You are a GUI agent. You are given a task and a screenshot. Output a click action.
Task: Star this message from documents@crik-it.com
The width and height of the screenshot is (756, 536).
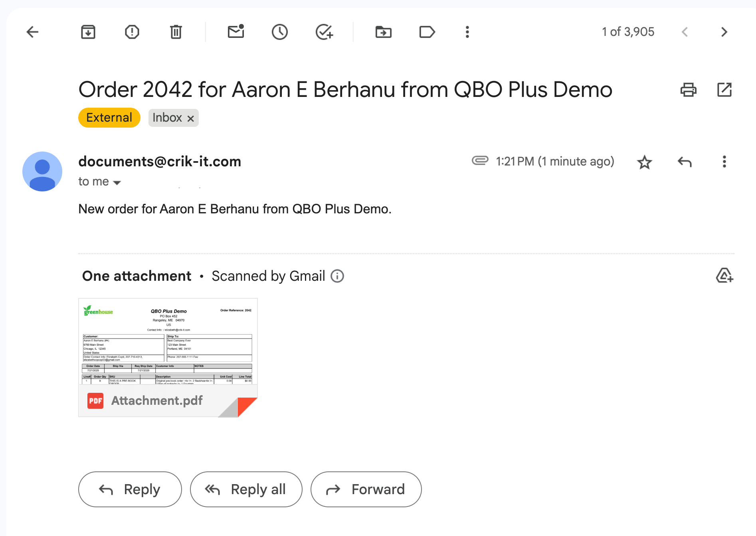644,162
